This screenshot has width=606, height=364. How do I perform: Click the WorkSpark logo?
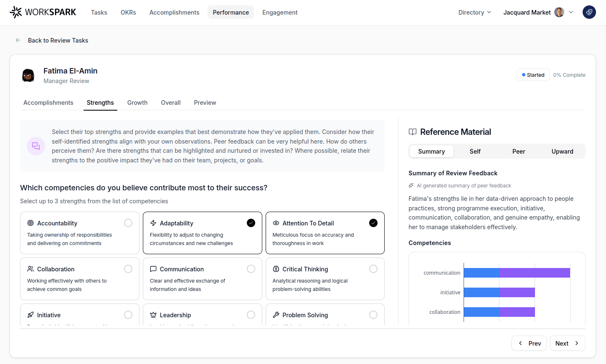tap(43, 12)
